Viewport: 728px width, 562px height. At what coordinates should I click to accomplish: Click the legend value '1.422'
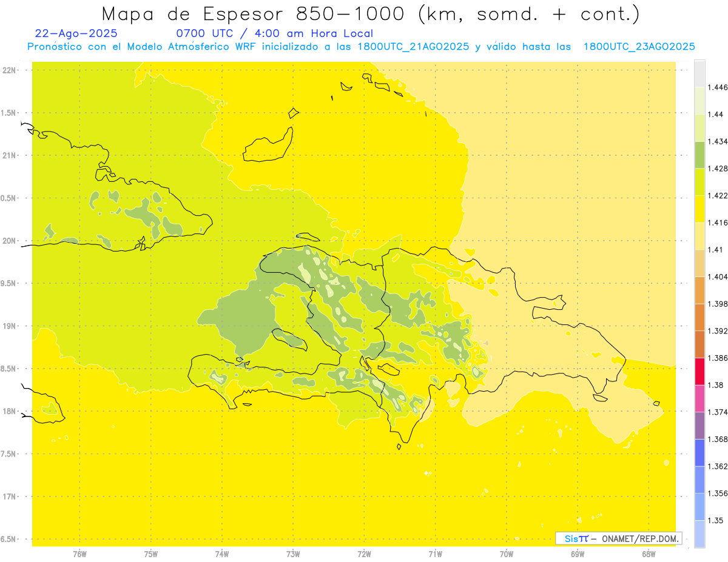pos(718,195)
